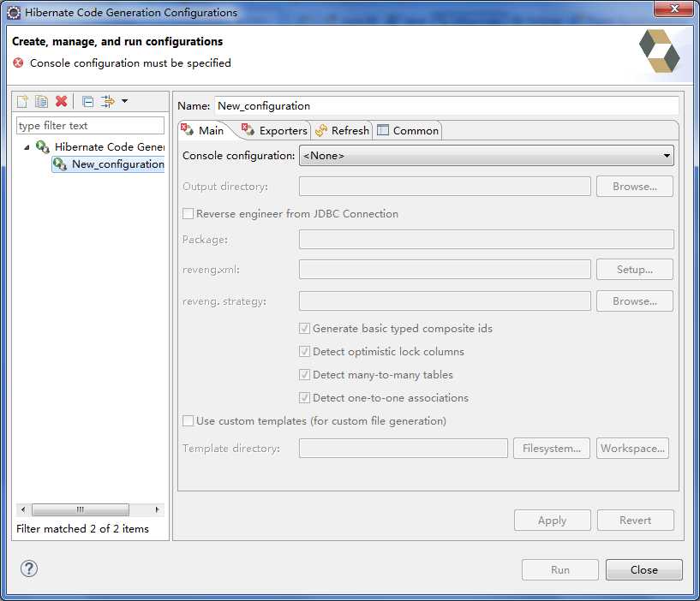Duplicate the selected launch configuration
Viewport: 700px width, 601px height.
[41, 102]
